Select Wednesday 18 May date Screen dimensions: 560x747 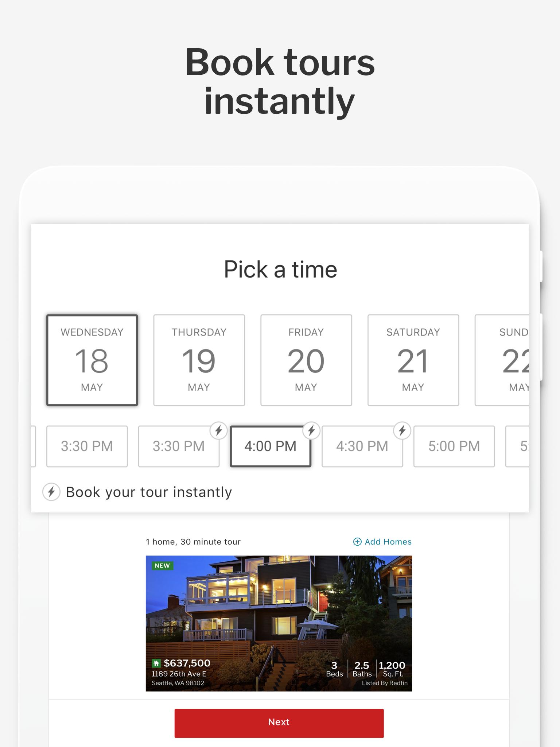click(92, 360)
